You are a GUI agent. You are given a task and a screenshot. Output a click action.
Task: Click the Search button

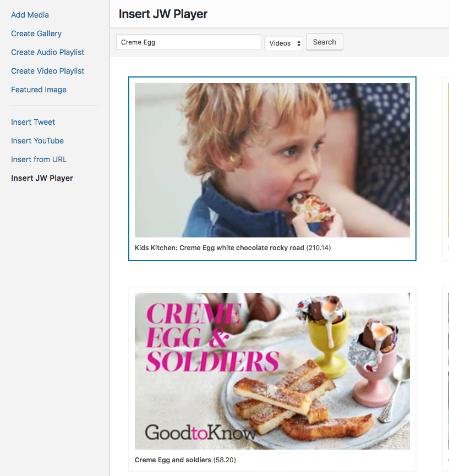pos(324,42)
